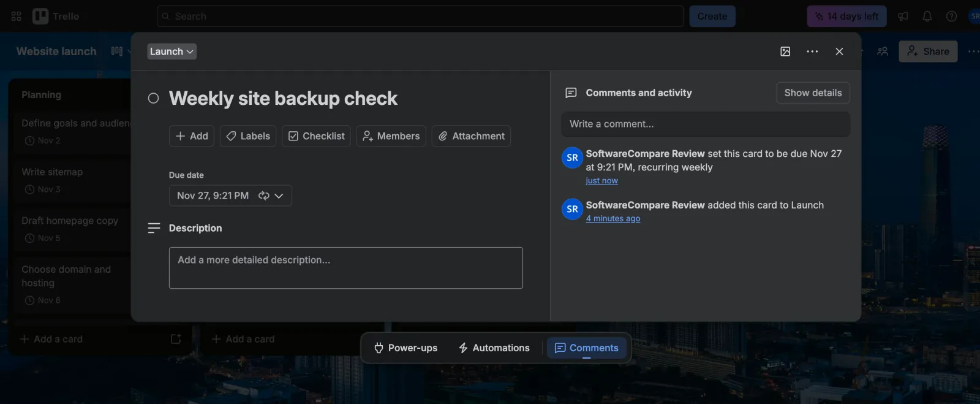Viewport: 980px width, 404px height.
Task: Click the Comments and activity icon
Action: click(x=571, y=93)
